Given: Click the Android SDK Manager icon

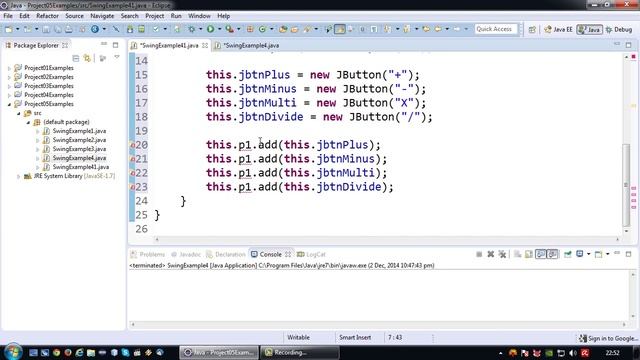Looking at the screenshot, I should click(x=130, y=29).
